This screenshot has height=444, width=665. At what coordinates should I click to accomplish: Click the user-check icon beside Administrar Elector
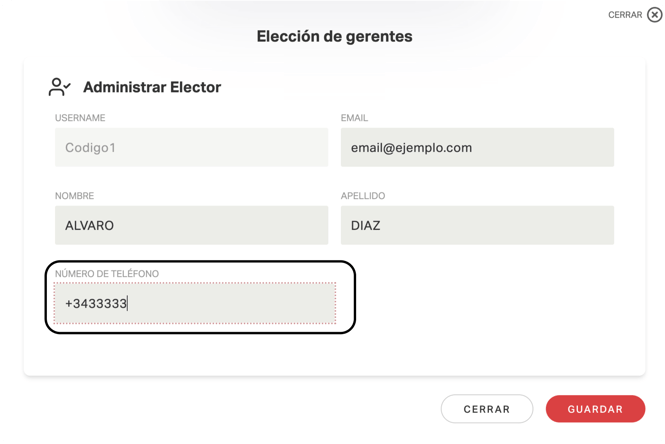[60, 87]
